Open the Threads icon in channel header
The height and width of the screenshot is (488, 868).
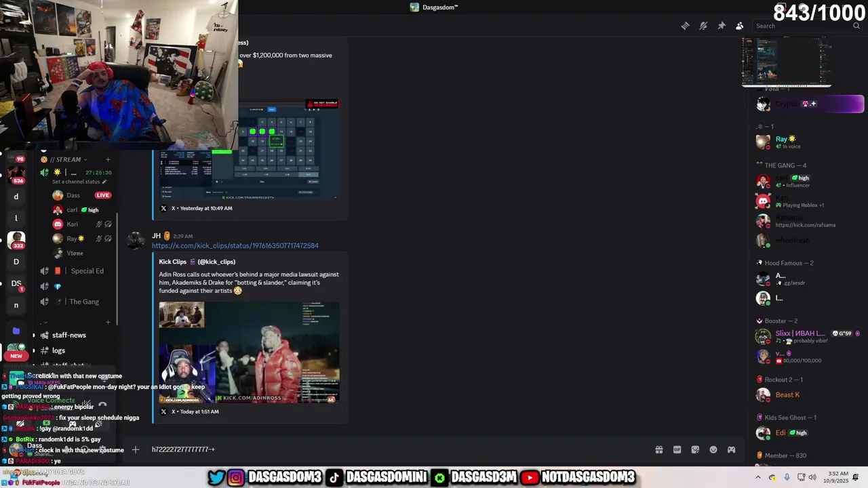click(685, 26)
